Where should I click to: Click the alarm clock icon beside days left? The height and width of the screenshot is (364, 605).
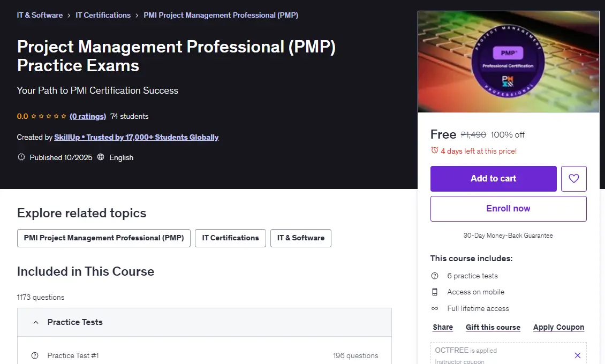434,150
